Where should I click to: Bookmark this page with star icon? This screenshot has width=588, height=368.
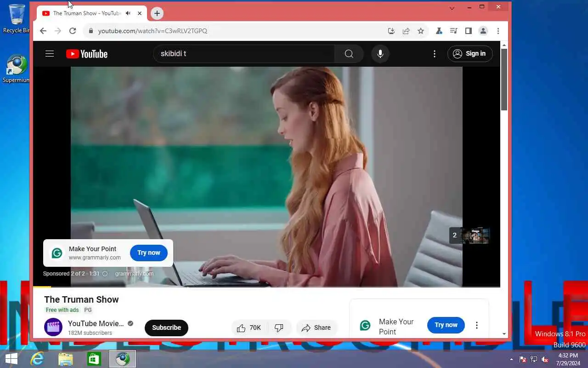pos(421,31)
